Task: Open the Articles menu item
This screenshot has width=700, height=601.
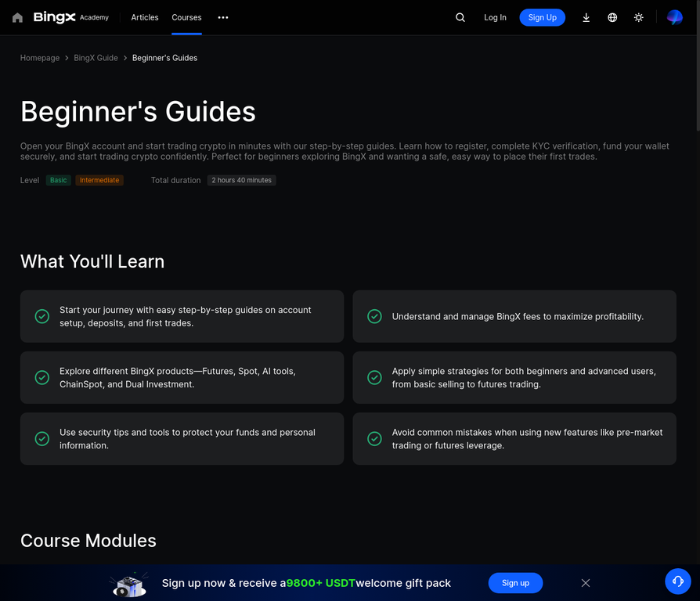Action: click(145, 17)
